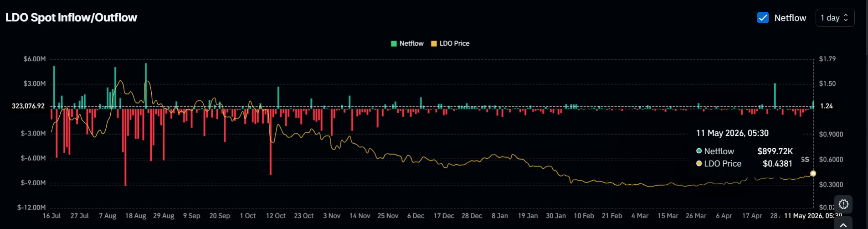Click the 29 Aug date label
The image size is (868, 229).
[x=164, y=216]
